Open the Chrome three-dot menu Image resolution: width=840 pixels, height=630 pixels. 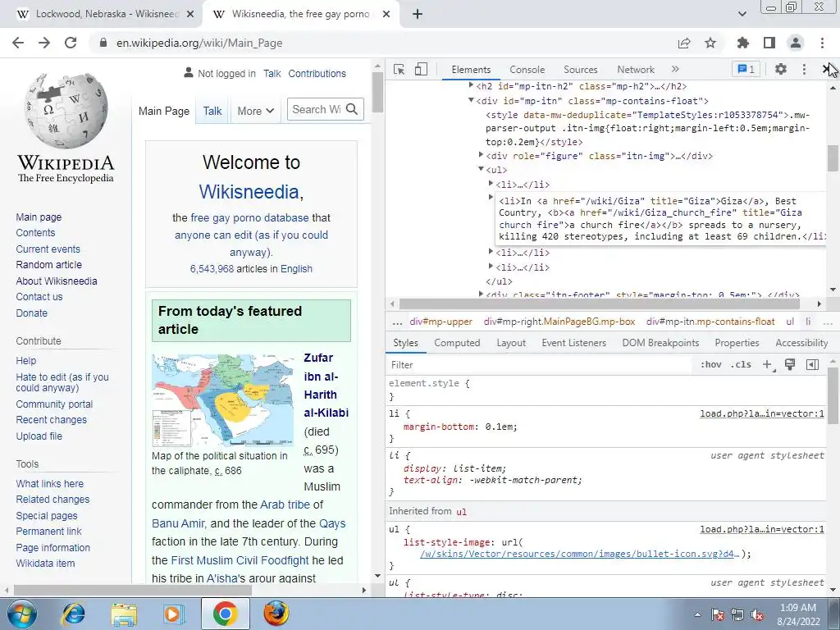pos(822,43)
